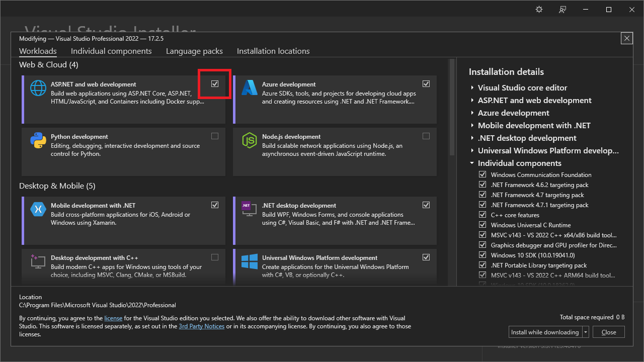Click the Python development logo icon
This screenshot has height=362, width=644.
pos(38,140)
